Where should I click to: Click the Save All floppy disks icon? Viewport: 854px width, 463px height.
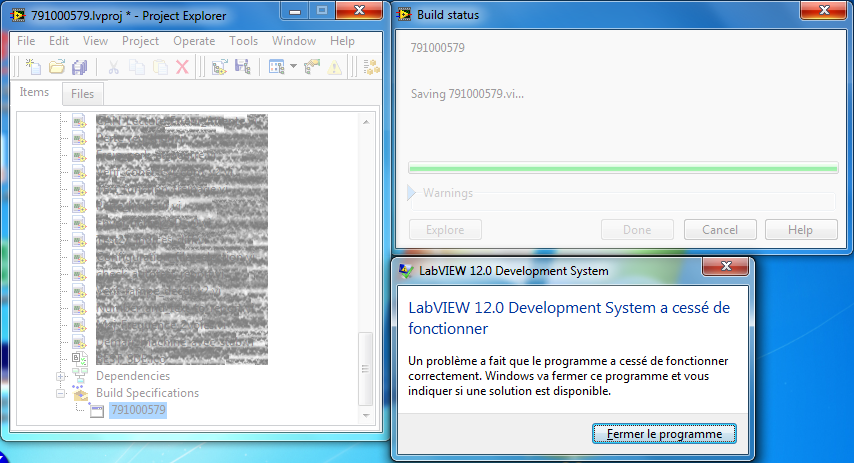pyautogui.click(x=80, y=67)
